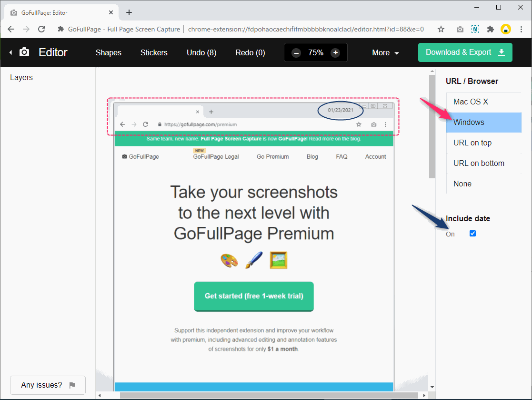Image resolution: width=532 pixels, height=400 pixels.
Task: Close the GoFullPage: Editor tab
Action: pos(111,12)
